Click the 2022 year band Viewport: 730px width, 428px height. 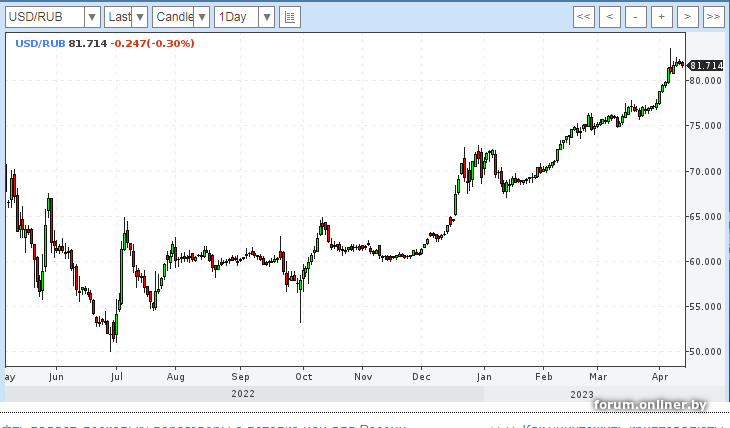tap(243, 394)
